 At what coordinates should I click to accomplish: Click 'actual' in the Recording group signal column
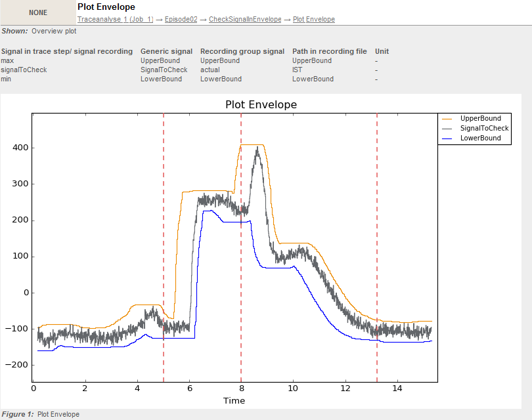click(210, 70)
